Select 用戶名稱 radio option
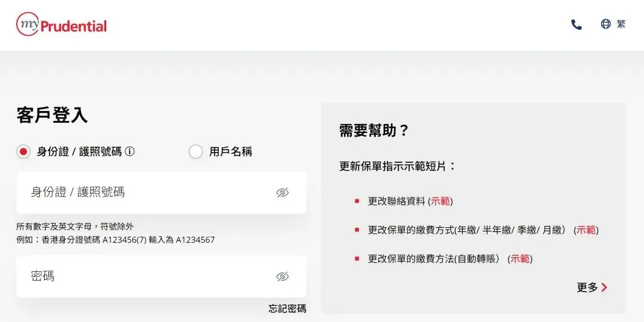644x322 pixels. point(196,151)
